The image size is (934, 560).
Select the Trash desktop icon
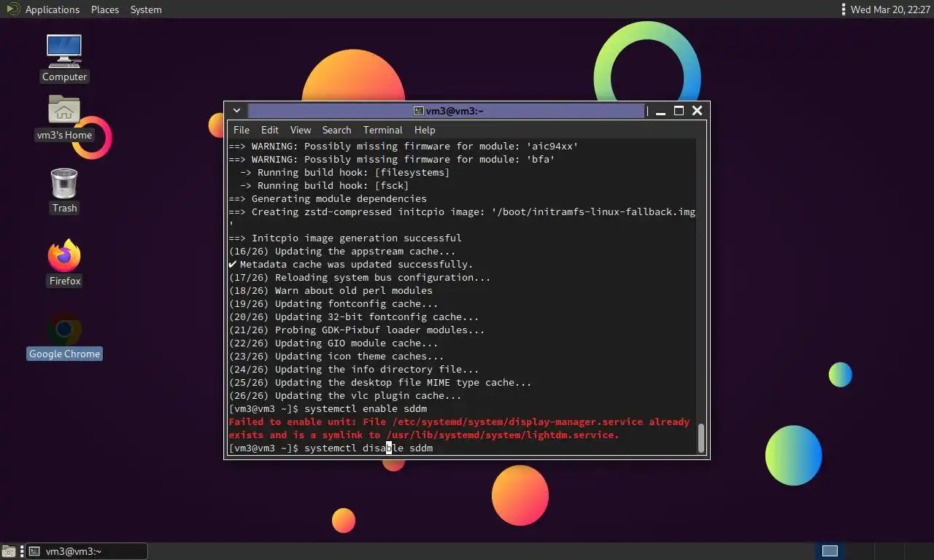[64, 191]
